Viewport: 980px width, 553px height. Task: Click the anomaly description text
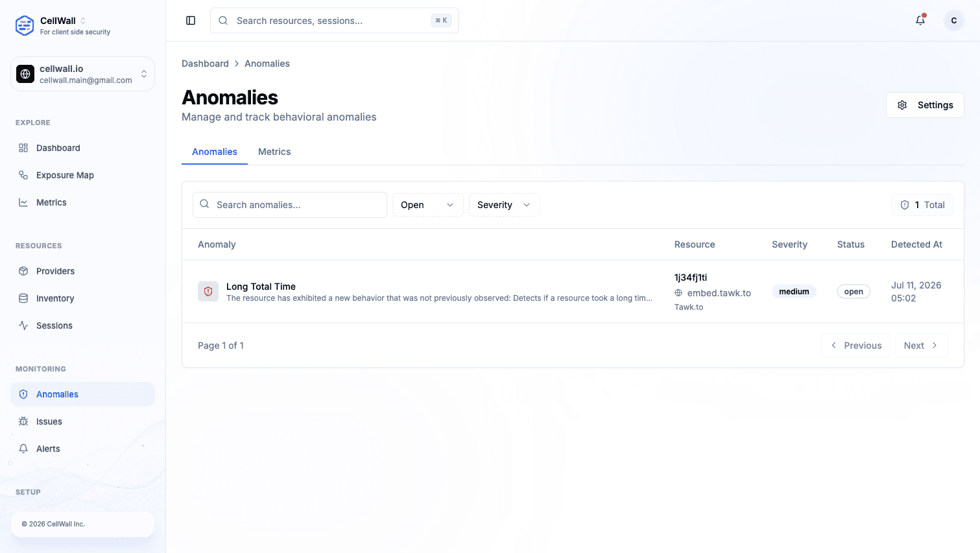click(x=440, y=298)
